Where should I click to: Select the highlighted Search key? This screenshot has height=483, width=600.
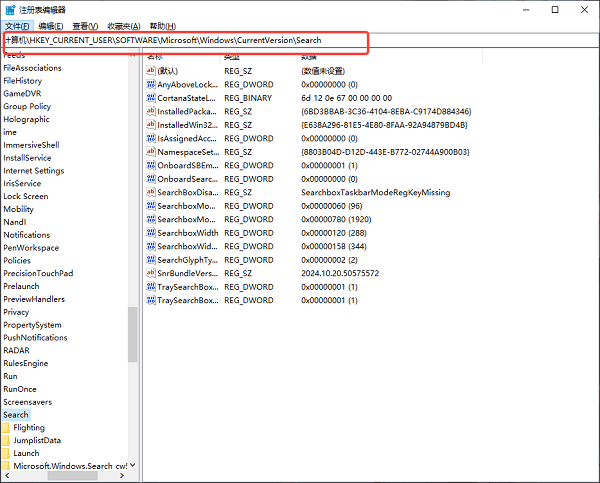click(16, 415)
